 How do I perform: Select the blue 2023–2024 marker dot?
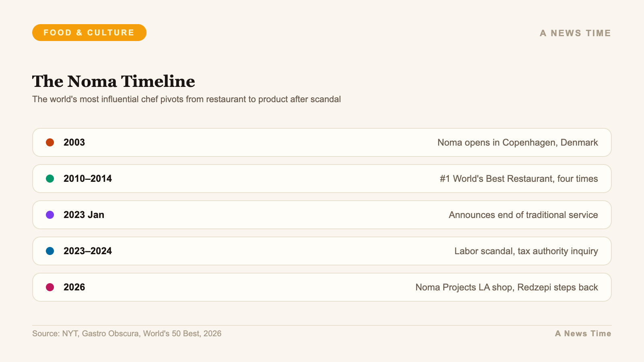[x=50, y=251]
